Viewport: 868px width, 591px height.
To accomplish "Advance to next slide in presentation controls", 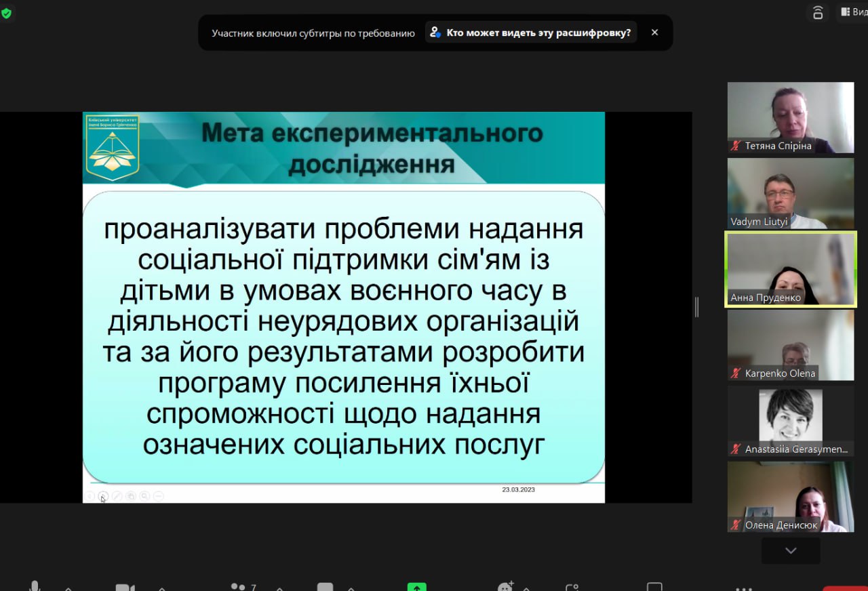I will (103, 496).
